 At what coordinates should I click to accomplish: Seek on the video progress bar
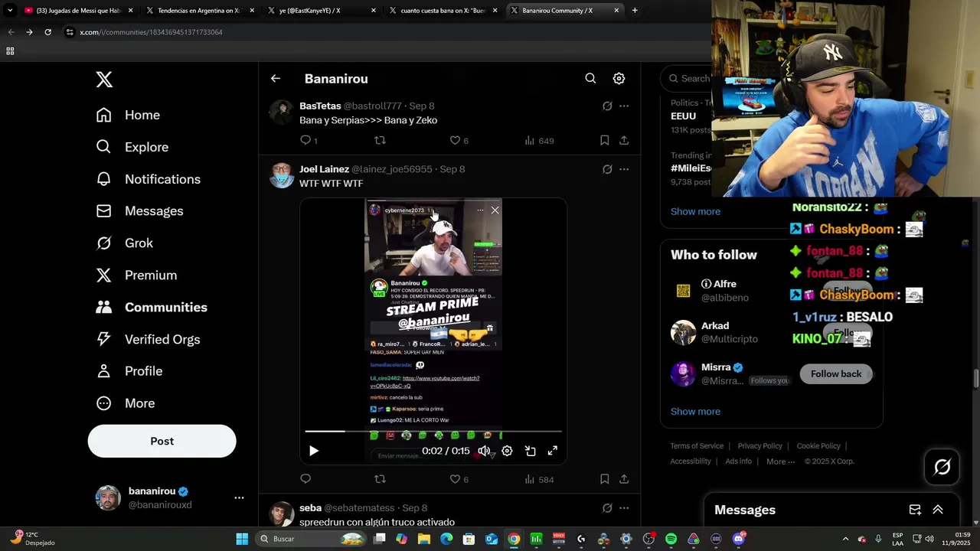pyautogui.click(x=433, y=432)
